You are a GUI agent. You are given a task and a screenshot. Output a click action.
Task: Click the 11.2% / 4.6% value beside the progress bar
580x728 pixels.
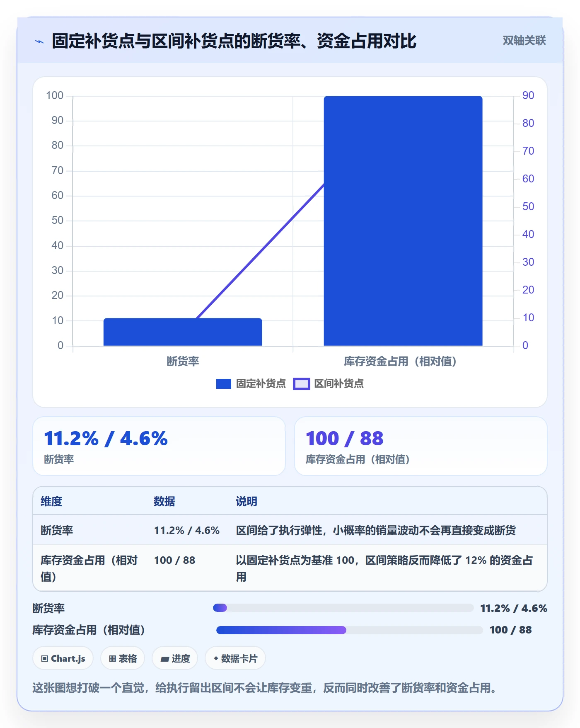[514, 608]
